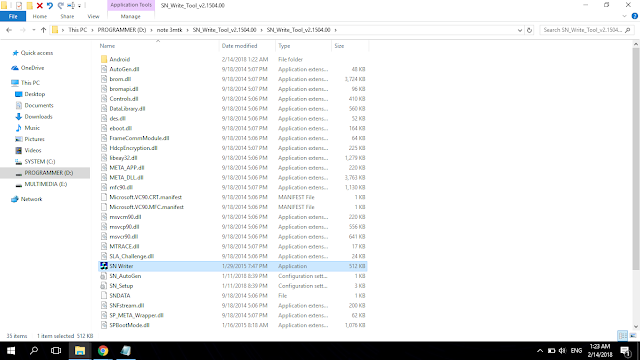Open Google Chrome from the taskbar
The height and width of the screenshot is (360, 640).
pos(103,351)
